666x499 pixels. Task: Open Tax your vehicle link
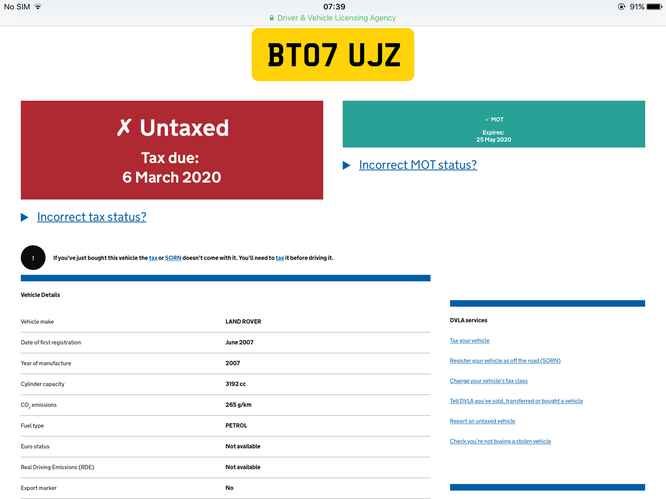click(x=470, y=341)
